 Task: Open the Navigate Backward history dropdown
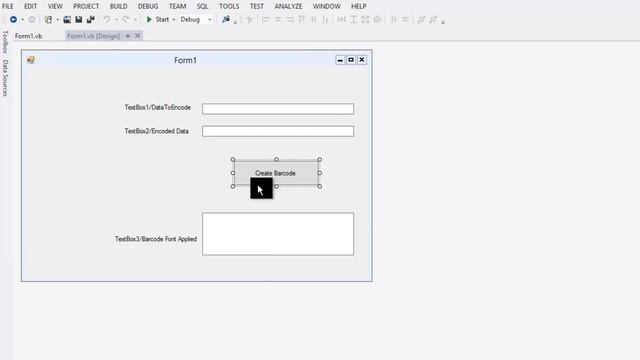click(x=22, y=20)
